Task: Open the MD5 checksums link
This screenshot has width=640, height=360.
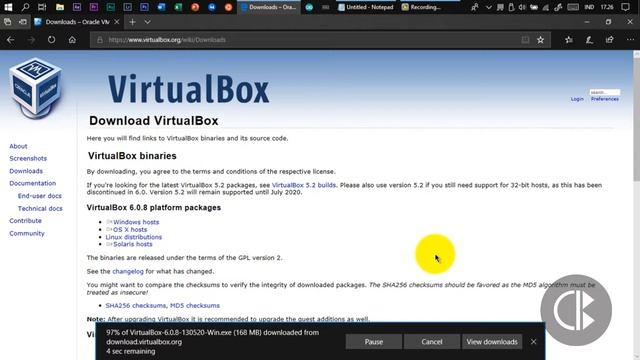Action: coord(195,305)
